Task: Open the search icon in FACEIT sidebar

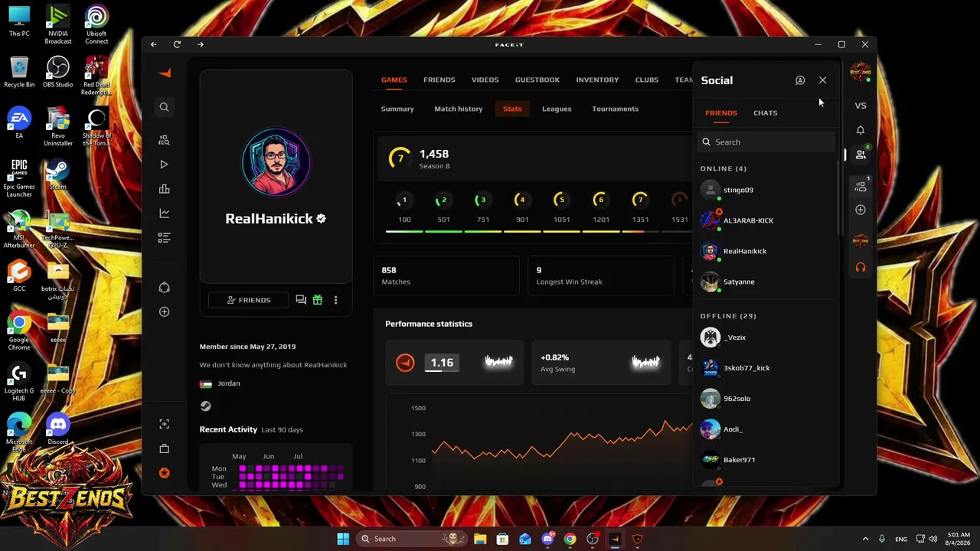Action: 164,107
